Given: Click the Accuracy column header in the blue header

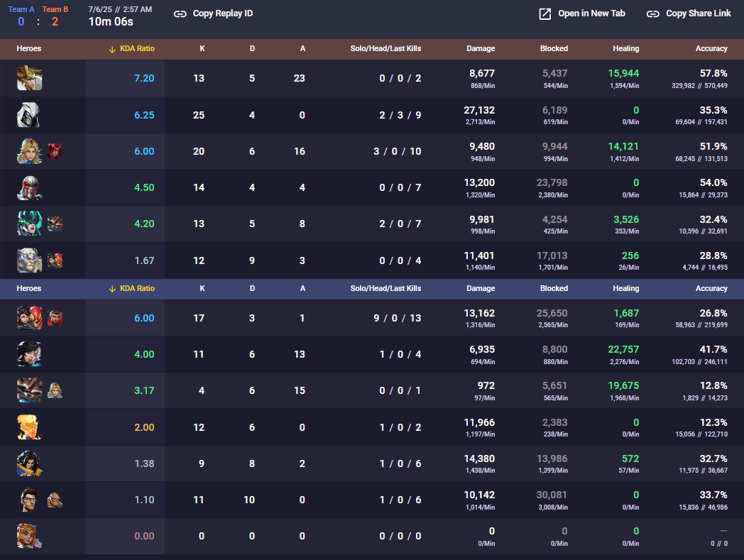Looking at the screenshot, I should (711, 288).
